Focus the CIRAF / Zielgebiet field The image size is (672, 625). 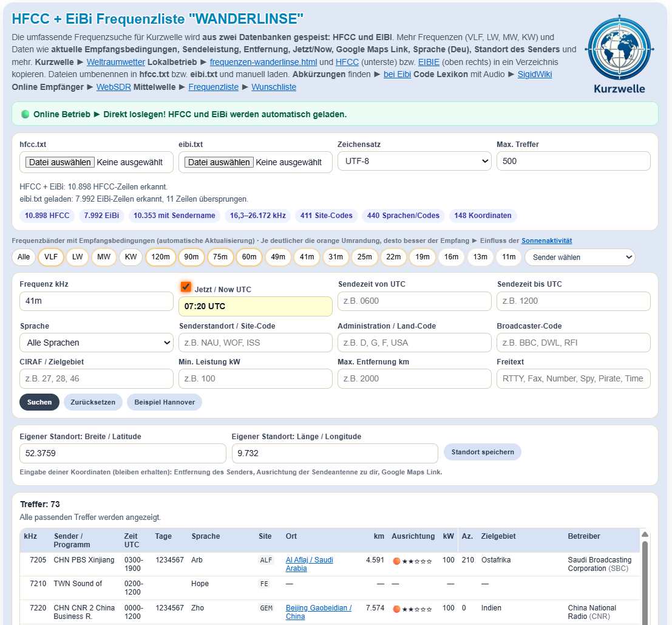click(x=97, y=378)
